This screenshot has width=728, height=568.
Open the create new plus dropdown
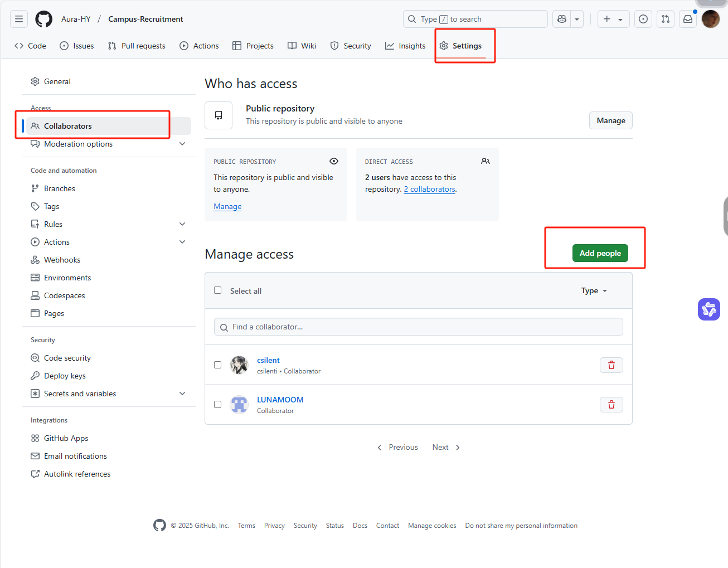pos(613,19)
